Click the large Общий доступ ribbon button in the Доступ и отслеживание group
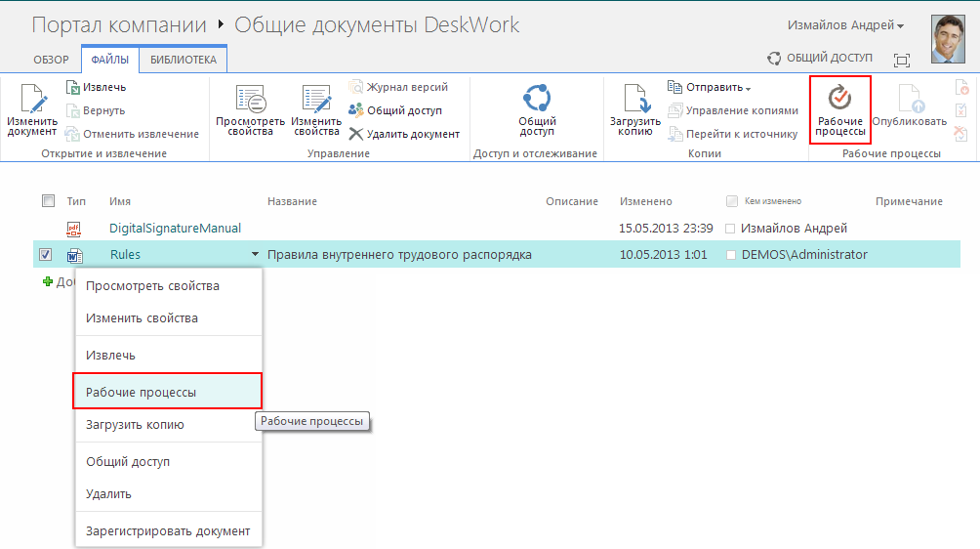 coord(537,110)
